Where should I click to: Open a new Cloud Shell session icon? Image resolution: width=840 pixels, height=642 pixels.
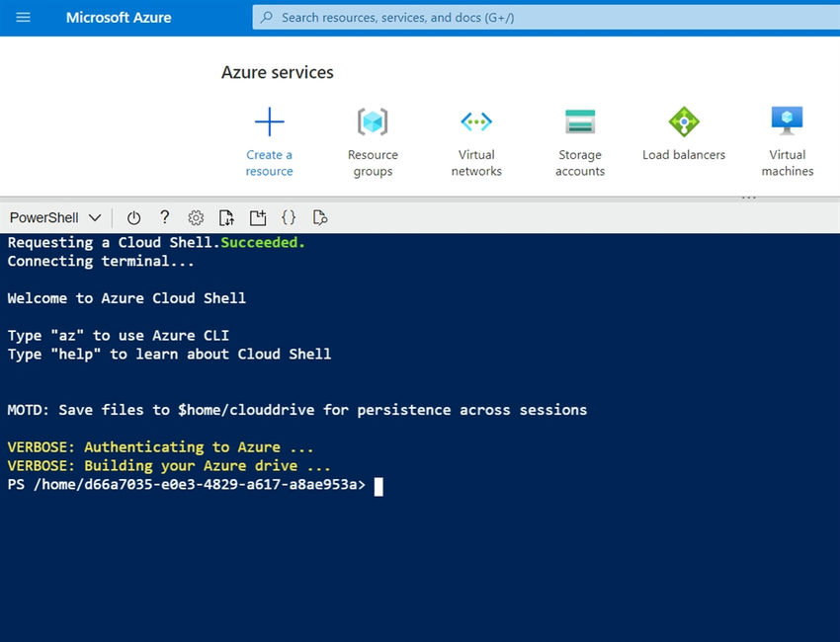[x=258, y=217]
